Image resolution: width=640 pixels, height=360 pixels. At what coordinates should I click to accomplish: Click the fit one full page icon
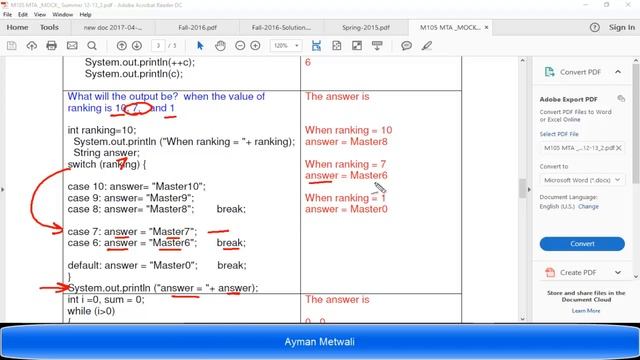tap(337, 46)
